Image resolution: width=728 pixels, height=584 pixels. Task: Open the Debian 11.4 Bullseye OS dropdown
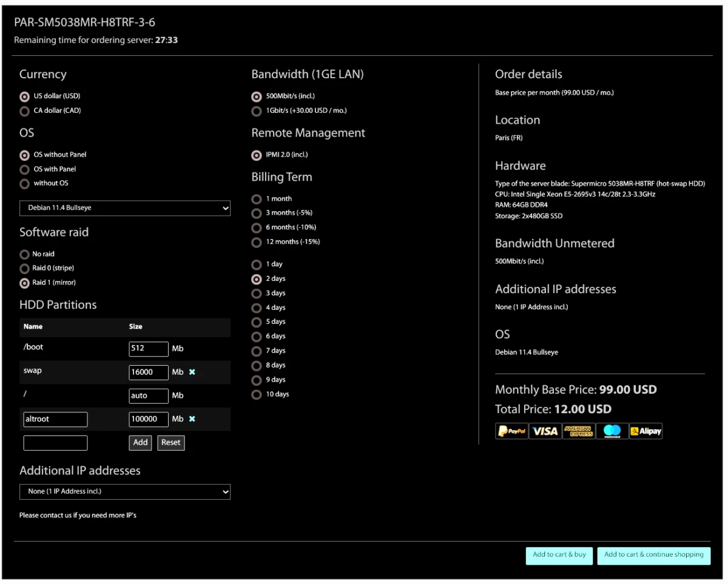click(124, 208)
